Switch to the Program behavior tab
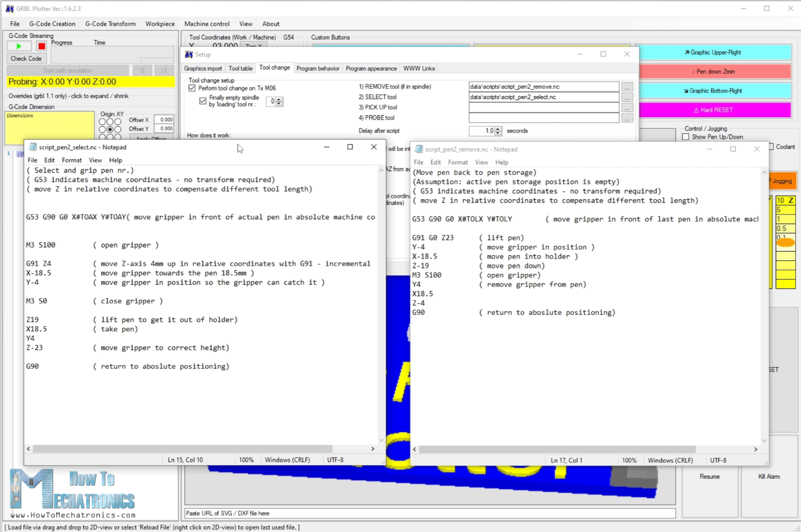Screen dimensions: 801x532 (x=318, y=69)
